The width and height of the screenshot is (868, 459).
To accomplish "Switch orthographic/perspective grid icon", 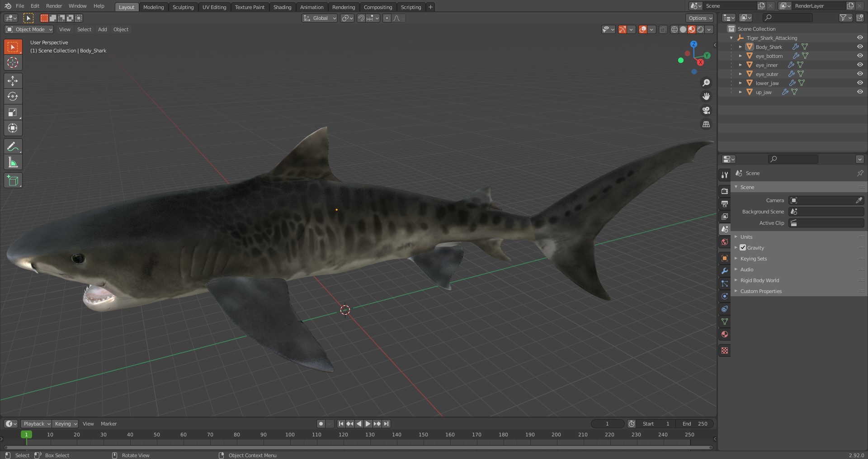I will coord(706,124).
